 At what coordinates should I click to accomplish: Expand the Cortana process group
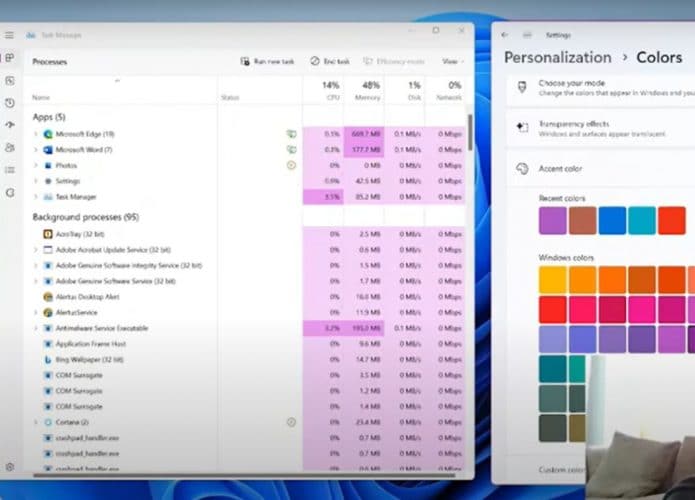(36, 422)
